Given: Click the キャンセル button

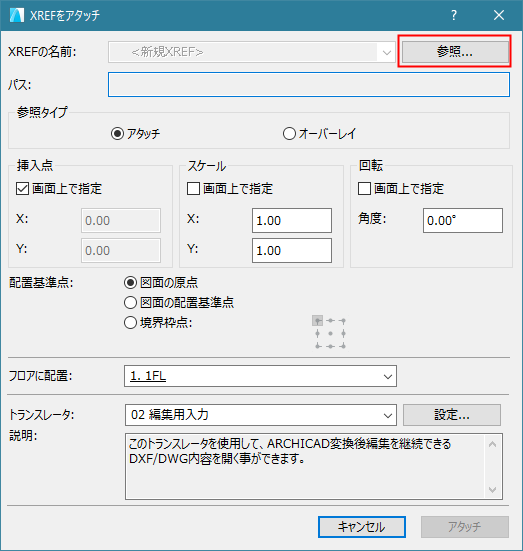Looking at the screenshot, I should pyautogui.click(x=362, y=527).
